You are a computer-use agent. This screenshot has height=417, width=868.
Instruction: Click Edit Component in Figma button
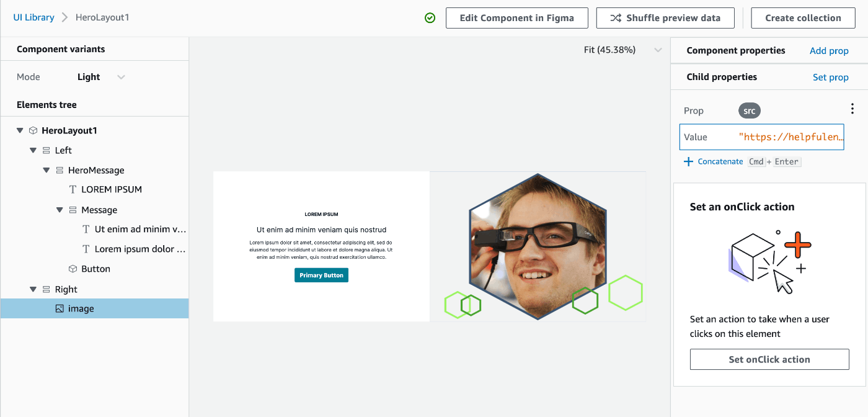tap(516, 18)
